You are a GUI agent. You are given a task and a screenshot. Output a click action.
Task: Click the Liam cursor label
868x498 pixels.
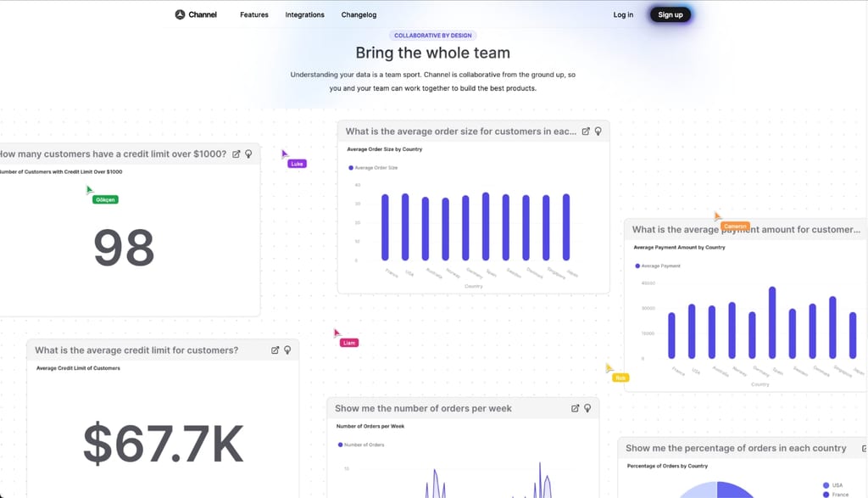tap(349, 343)
